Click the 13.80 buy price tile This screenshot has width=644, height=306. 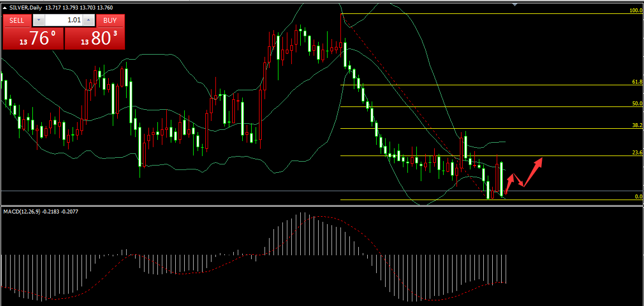[x=95, y=39]
